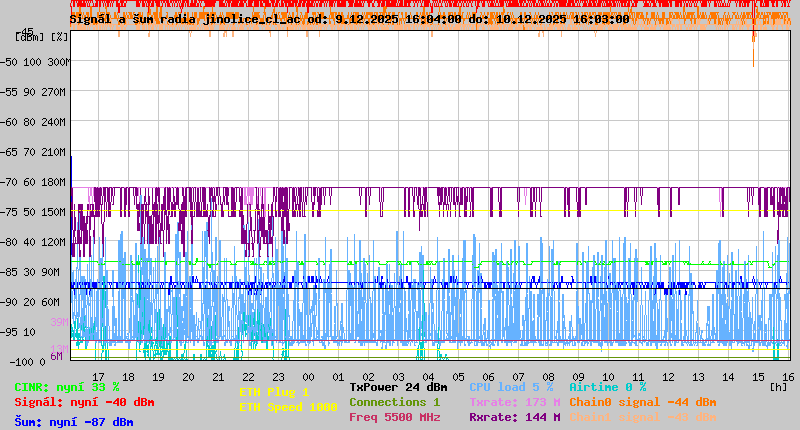Click the red Signál legend entry
The width and height of the screenshot is (800, 430).
[x=84, y=403]
